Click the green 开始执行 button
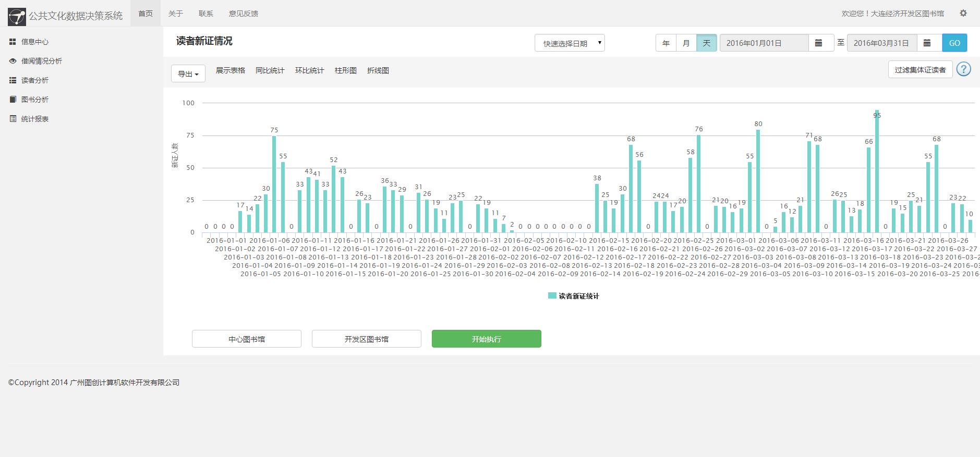This screenshot has width=980, height=457. click(487, 339)
